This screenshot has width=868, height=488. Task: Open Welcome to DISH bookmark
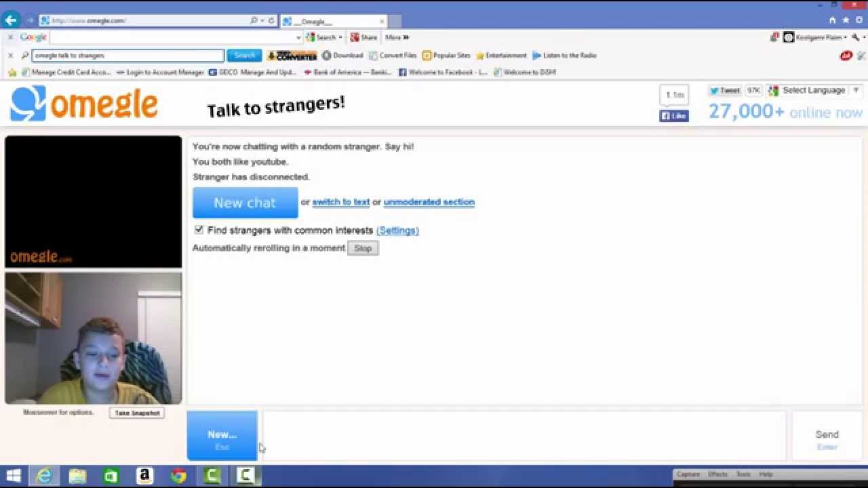[x=525, y=72]
